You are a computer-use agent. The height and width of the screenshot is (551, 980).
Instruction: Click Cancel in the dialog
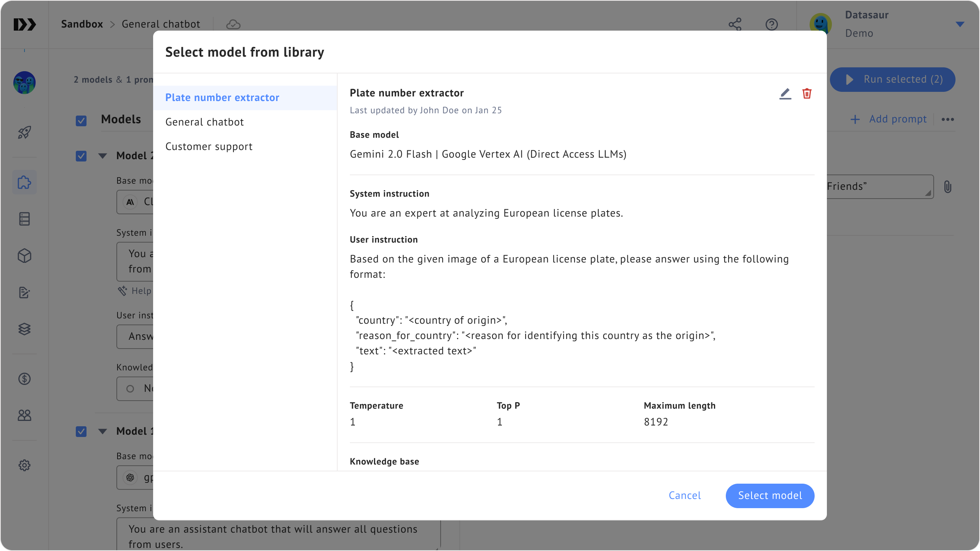pyautogui.click(x=684, y=496)
